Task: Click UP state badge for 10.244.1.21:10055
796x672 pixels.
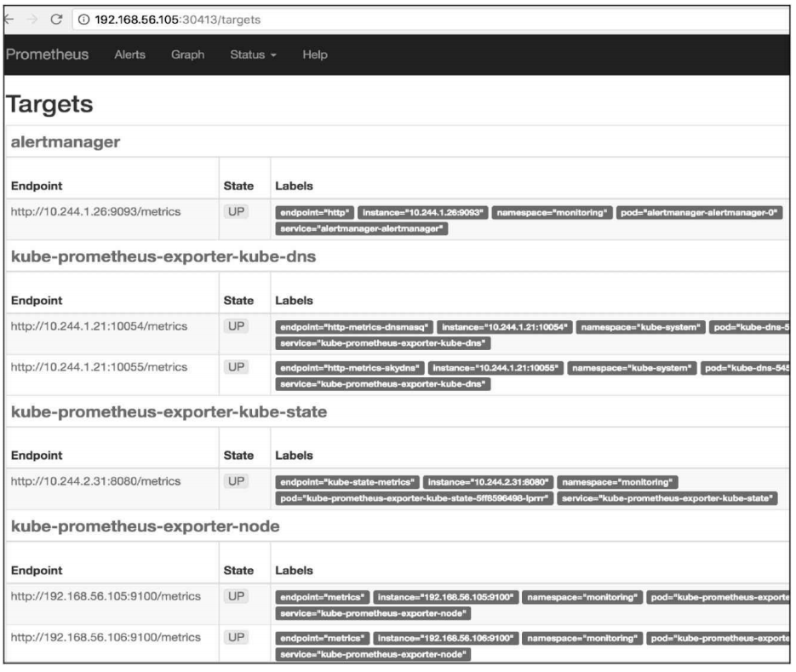Action: 236,367
